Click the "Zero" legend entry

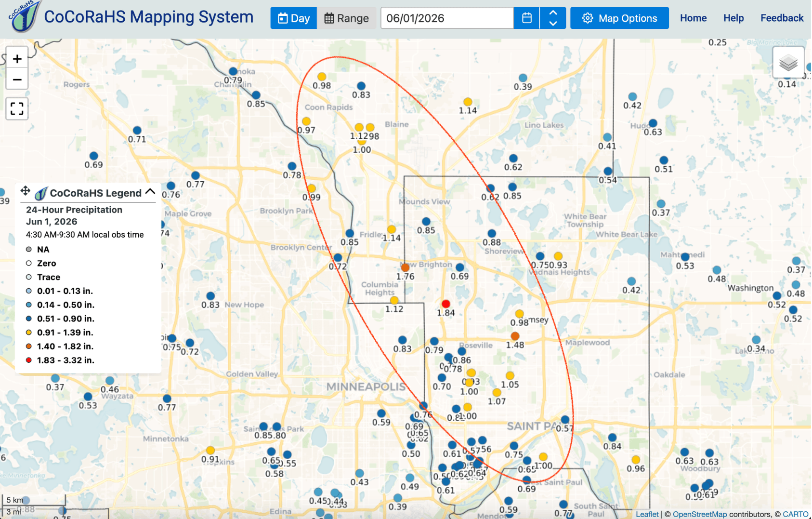47,263
